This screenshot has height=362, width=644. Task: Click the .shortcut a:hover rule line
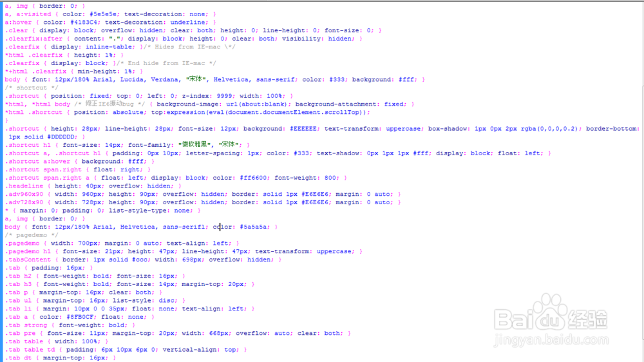coord(80,162)
